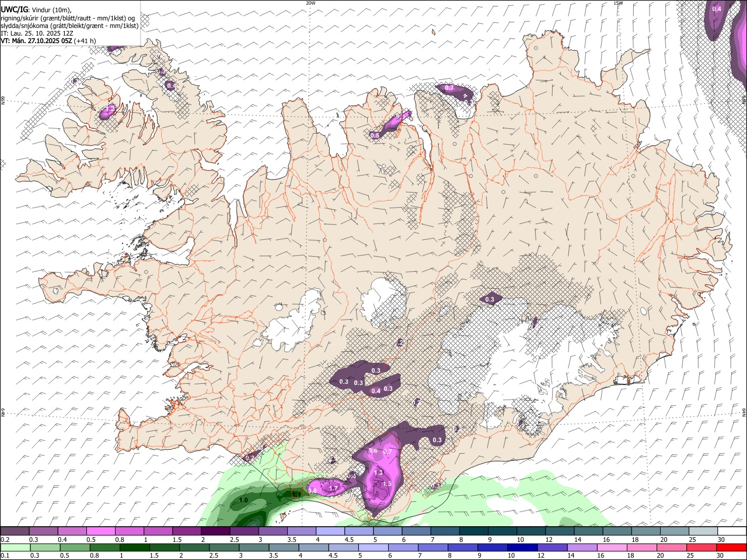Click the deep blue 10 rain legend swatch

[x=522, y=547]
